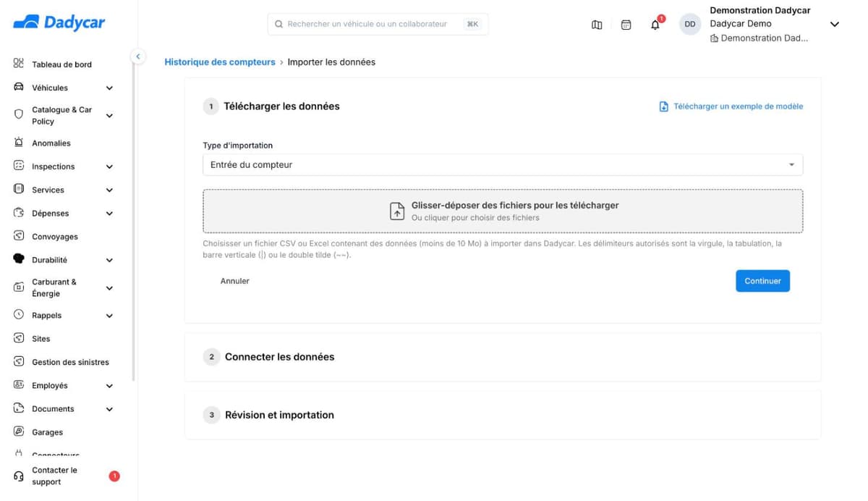Click the Rappels clock icon
This screenshot has height=501, width=868.
click(x=19, y=315)
